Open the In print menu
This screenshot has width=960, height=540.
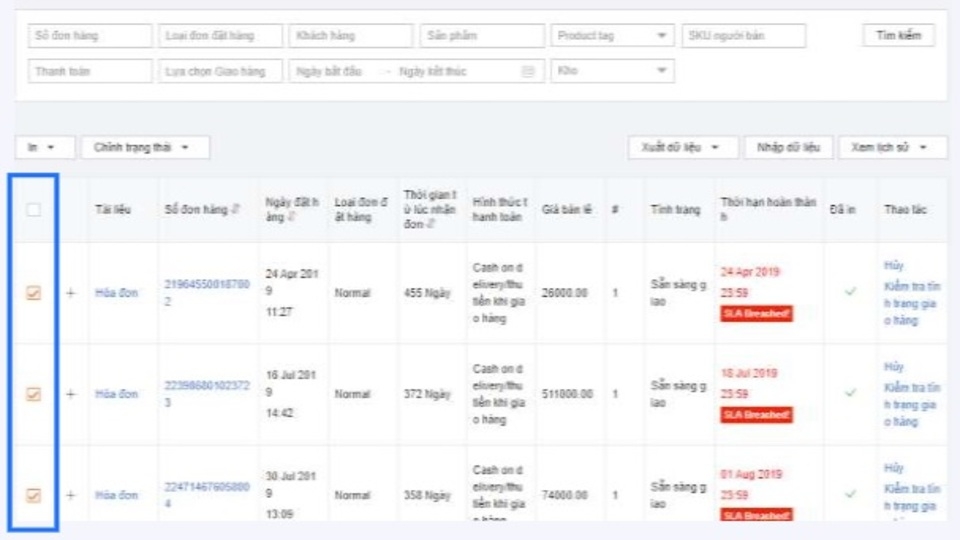coord(46,147)
